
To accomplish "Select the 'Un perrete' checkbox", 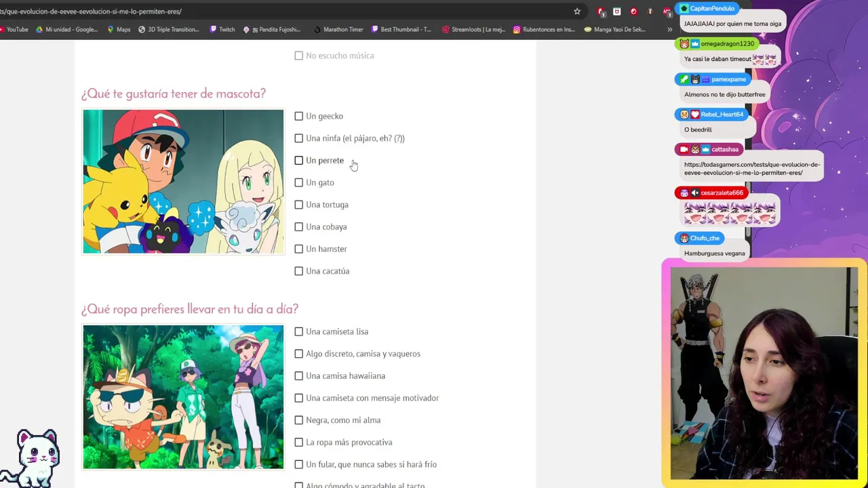I will [x=298, y=161].
